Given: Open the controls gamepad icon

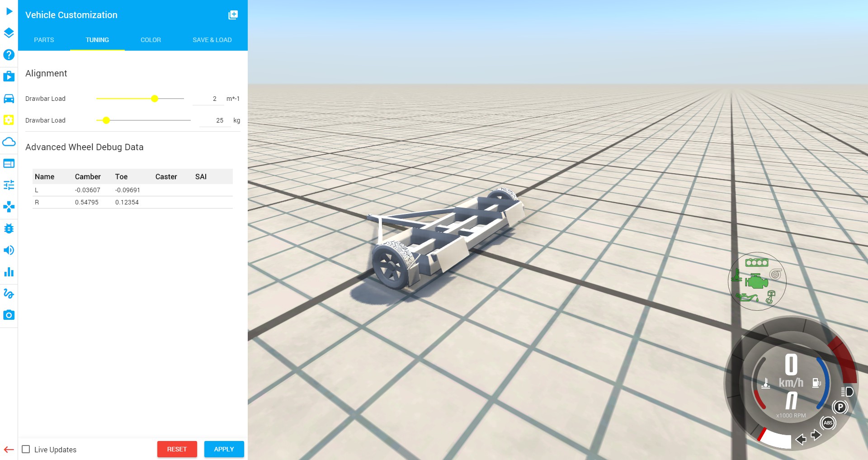Looking at the screenshot, I should (x=9, y=207).
